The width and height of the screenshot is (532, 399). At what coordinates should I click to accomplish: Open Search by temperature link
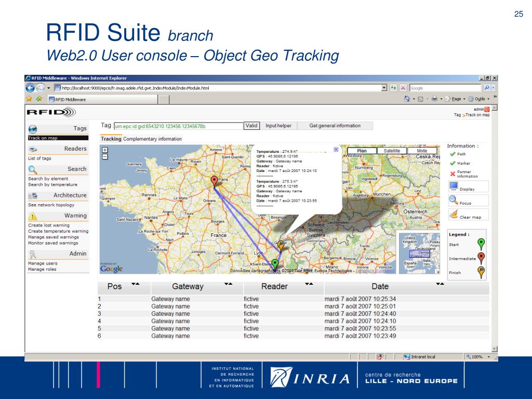click(x=52, y=184)
